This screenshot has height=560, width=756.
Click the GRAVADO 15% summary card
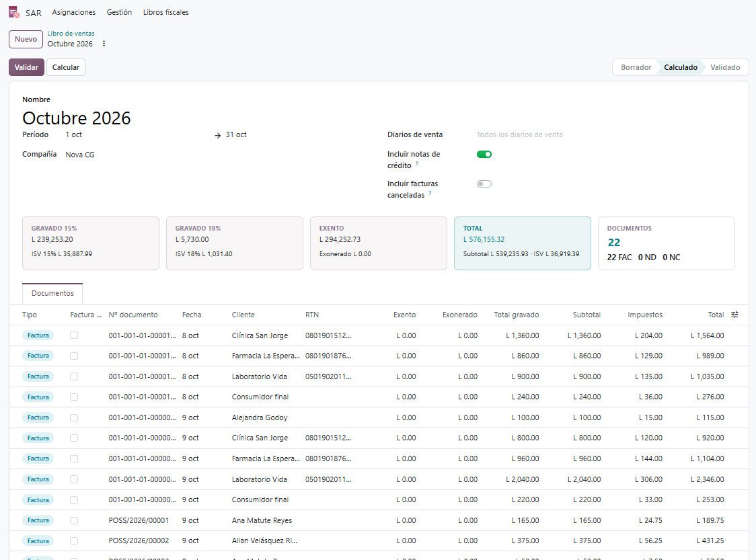click(x=91, y=243)
